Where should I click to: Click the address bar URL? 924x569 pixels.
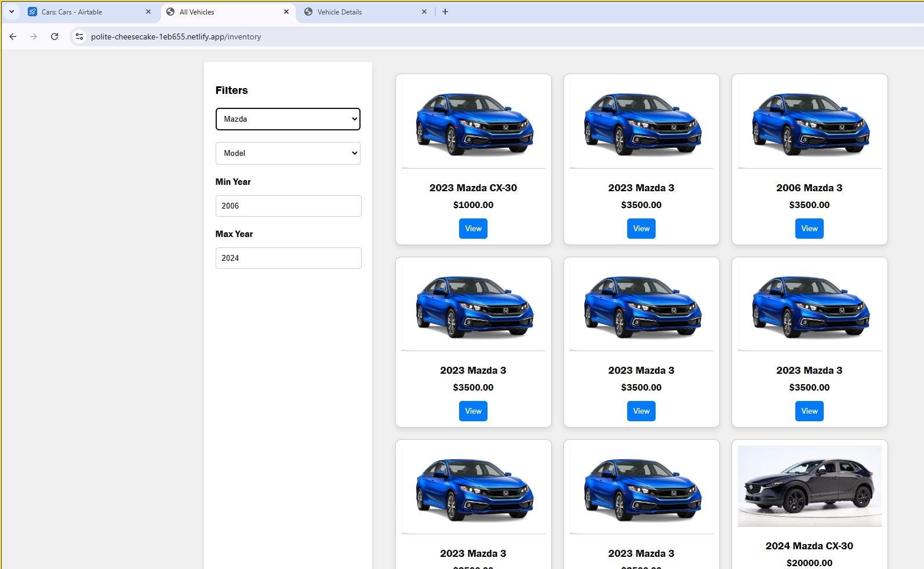coord(176,37)
